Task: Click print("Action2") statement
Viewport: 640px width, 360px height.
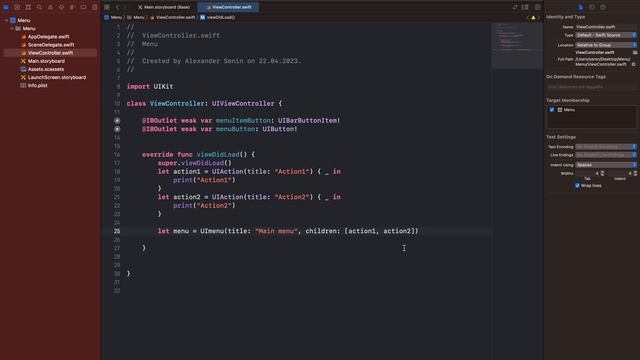Action: [x=204, y=205]
